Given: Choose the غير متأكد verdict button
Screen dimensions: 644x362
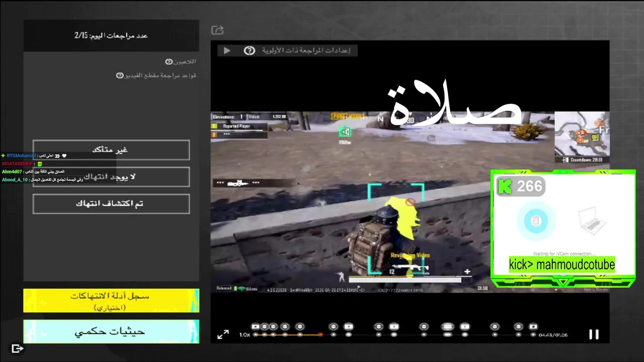Looking at the screenshot, I should point(111,150).
